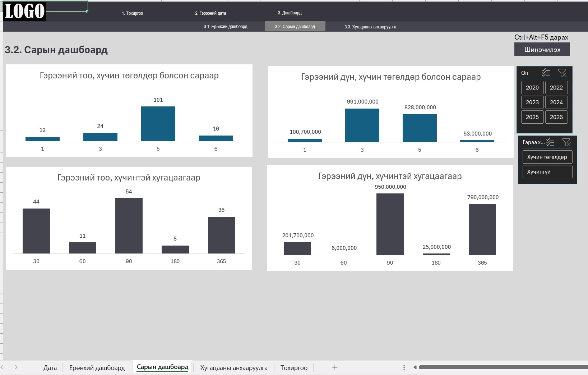Filter slicer by year 2020
Viewport: 588px width, 375px height.
(x=532, y=87)
